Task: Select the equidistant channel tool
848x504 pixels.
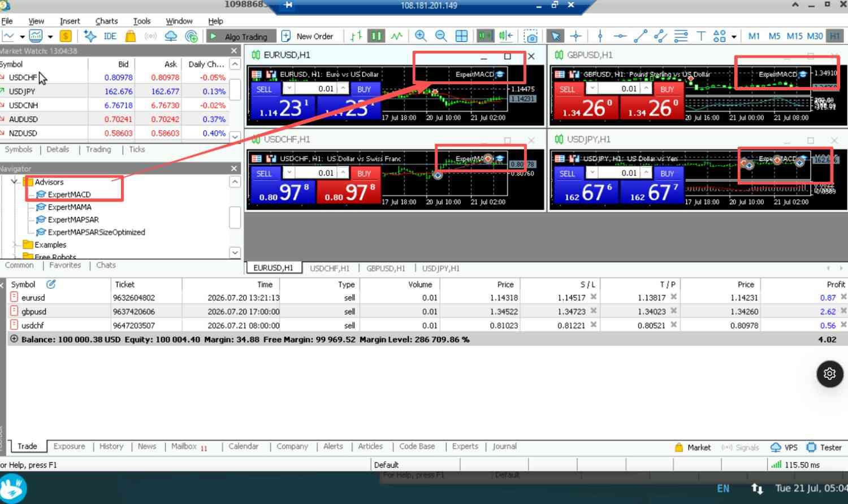Action: tap(660, 36)
